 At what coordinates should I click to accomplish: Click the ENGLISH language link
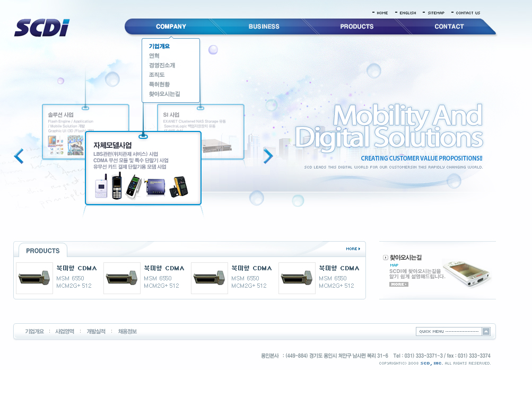click(407, 13)
